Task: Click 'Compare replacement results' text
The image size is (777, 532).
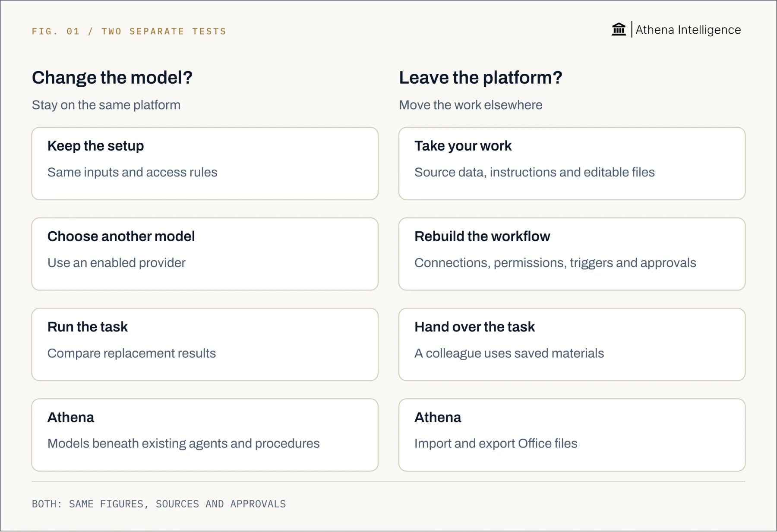Action: coord(132,353)
